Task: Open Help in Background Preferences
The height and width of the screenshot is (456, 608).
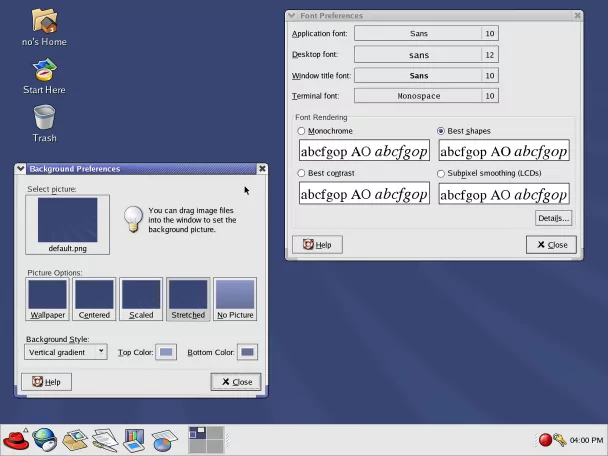Action: pos(46,382)
